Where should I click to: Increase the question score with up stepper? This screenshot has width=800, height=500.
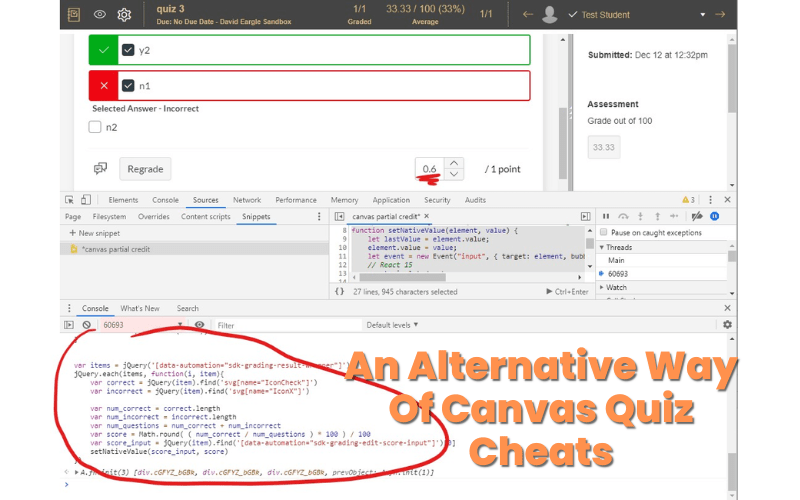(x=454, y=163)
